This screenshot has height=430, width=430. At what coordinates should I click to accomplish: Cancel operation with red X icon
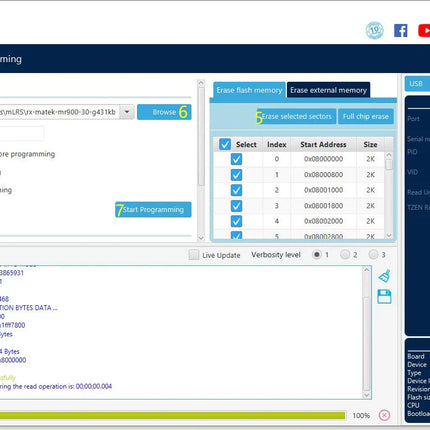[x=384, y=415]
